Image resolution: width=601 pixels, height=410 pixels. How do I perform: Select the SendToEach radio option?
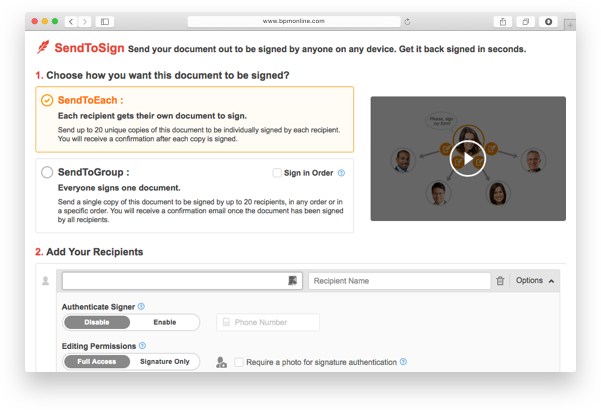(47, 100)
